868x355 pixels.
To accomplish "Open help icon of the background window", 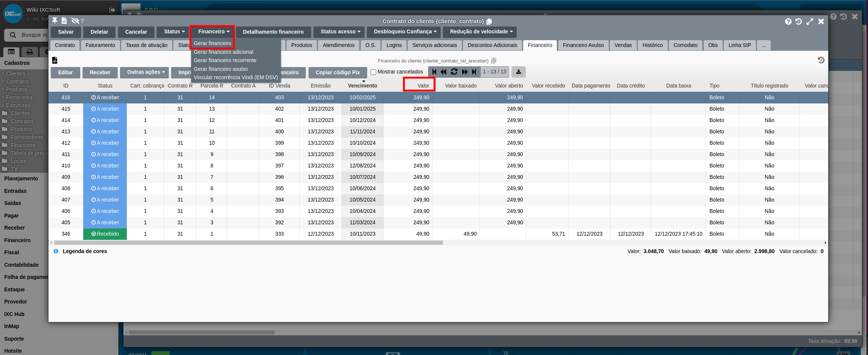I will (x=833, y=17).
